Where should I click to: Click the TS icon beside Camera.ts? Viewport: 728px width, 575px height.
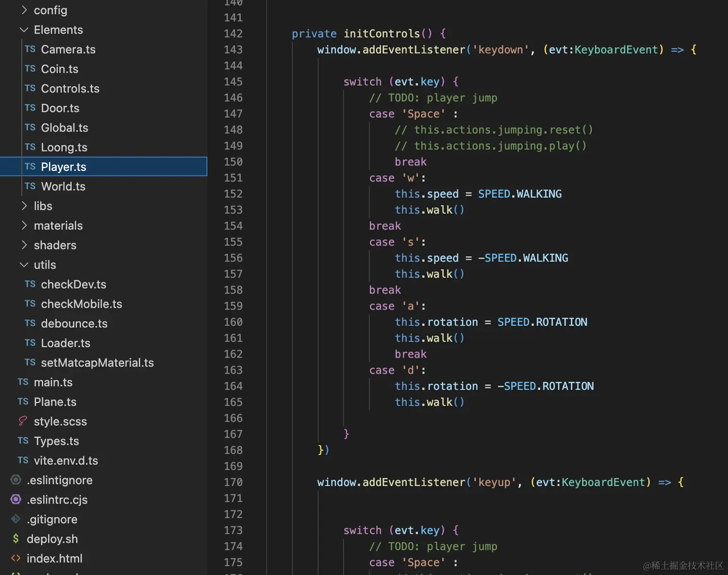(30, 49)
